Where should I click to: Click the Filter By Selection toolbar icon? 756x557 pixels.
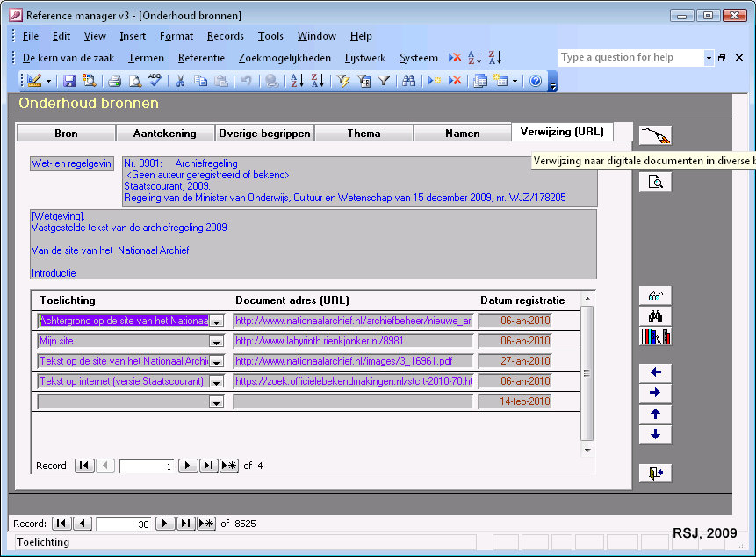343,81
